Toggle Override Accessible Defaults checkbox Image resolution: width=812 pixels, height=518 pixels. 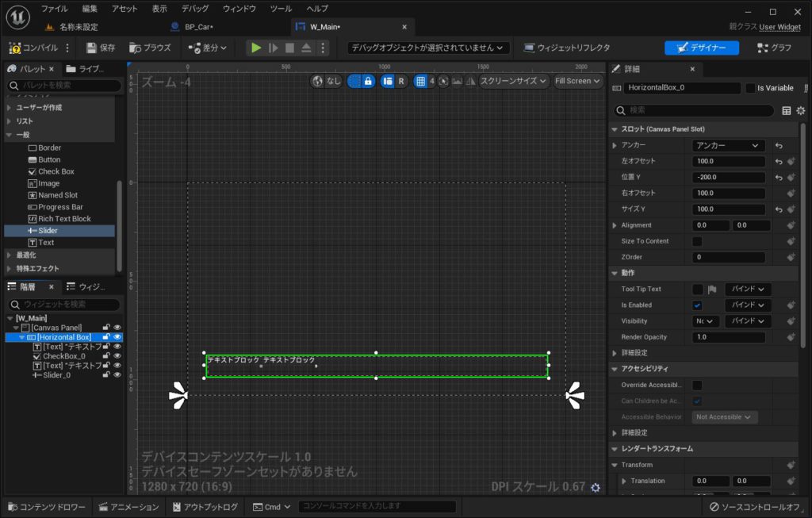tap(697, 385)
